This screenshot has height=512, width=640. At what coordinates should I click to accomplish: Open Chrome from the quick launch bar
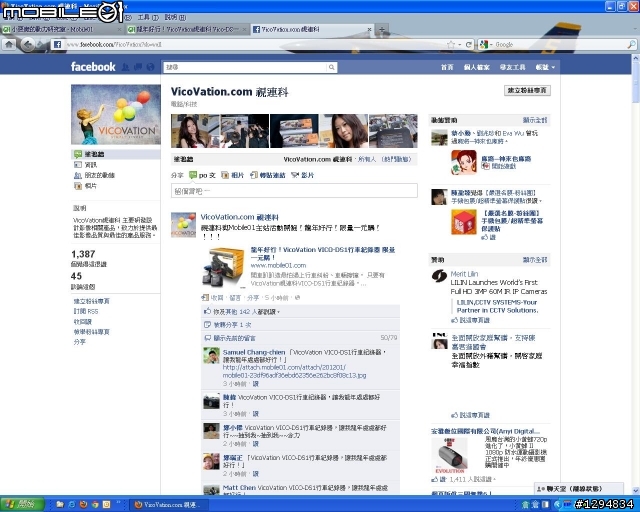click(95, 505)
